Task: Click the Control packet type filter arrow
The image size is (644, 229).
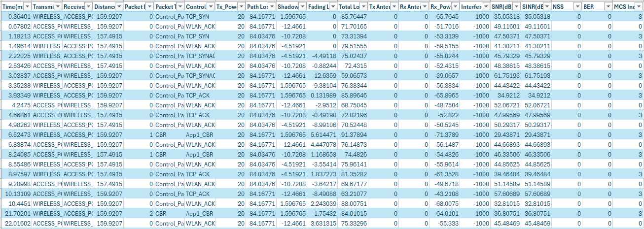Action: point(211,6)
